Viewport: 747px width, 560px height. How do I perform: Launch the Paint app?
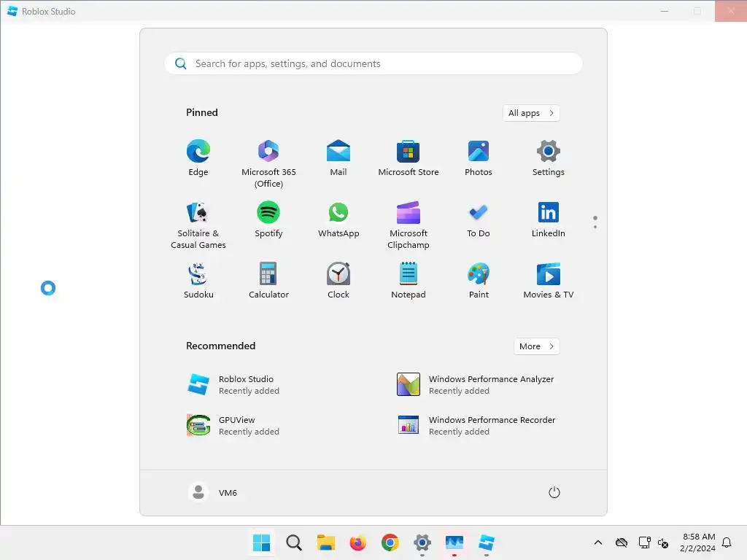pos(479,281)
